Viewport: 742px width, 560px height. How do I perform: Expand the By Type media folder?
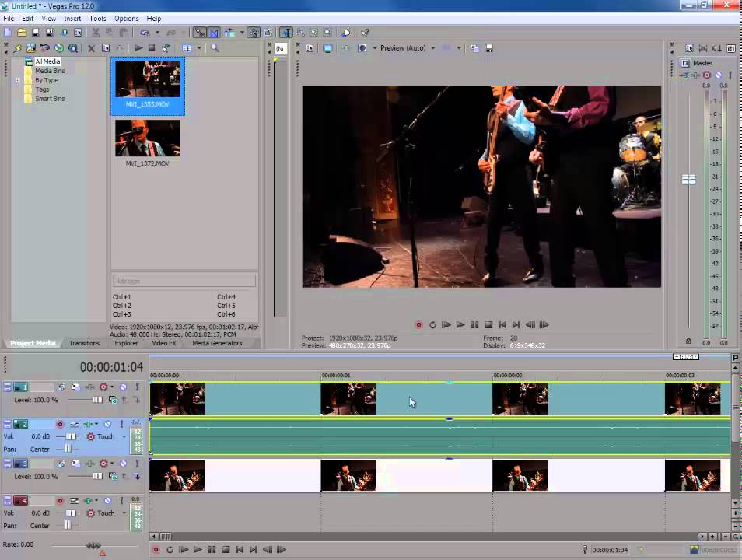click(x=18, y=80)
